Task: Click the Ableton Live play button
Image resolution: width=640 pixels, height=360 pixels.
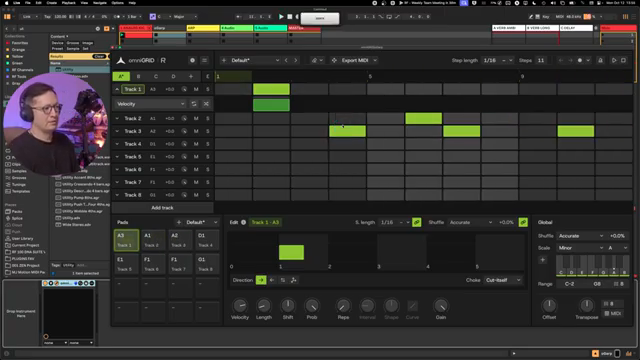Action: click(281, 17)
